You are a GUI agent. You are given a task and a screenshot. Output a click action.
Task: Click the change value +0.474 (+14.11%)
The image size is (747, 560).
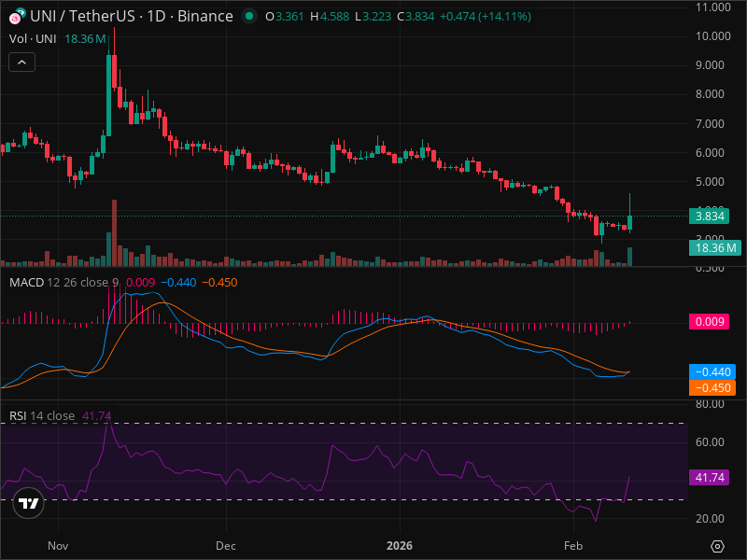pos(485,17)
